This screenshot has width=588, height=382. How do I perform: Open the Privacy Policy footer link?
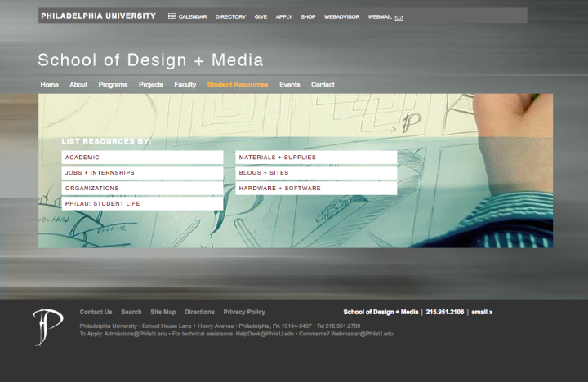pyautogui.click(x=244, y=312)
